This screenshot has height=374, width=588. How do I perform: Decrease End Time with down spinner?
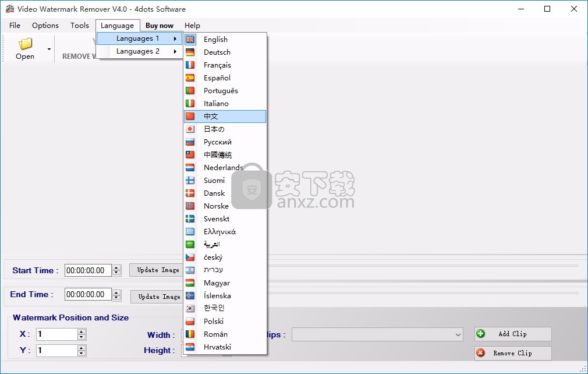click(116, 297)
